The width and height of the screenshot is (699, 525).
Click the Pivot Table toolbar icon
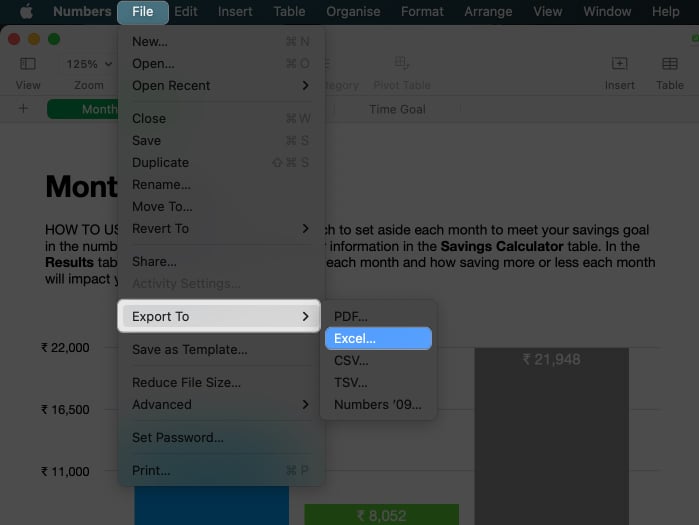(x=402, y=63)
